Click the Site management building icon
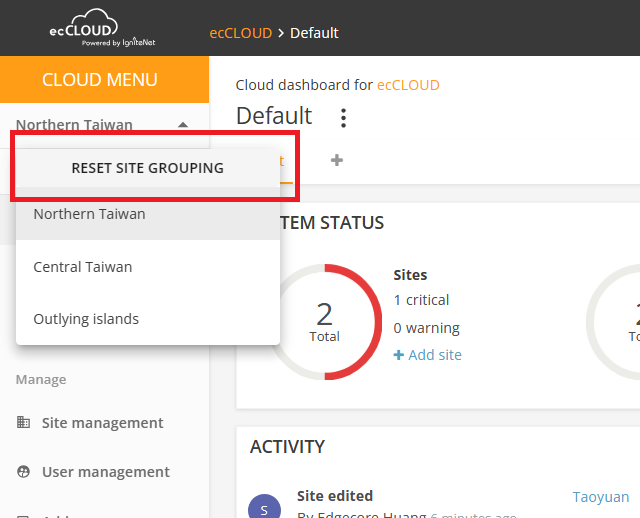640x518 pixels. (23, 422)
